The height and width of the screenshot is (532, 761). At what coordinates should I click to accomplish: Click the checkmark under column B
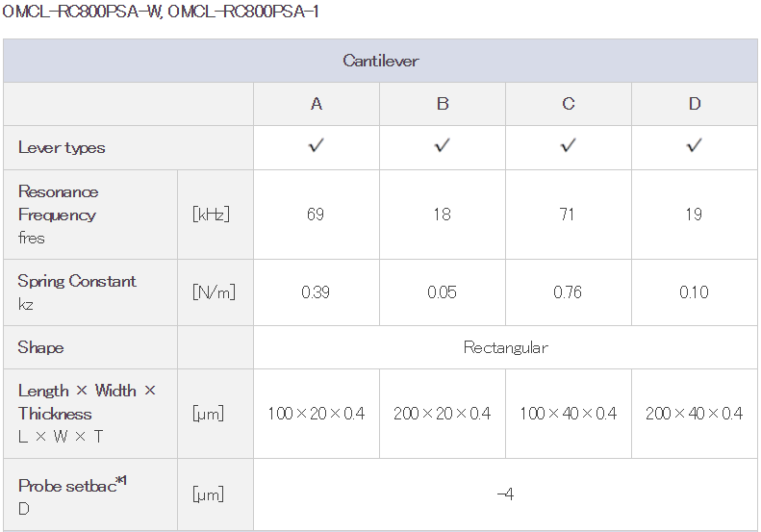tap(443, 145)
